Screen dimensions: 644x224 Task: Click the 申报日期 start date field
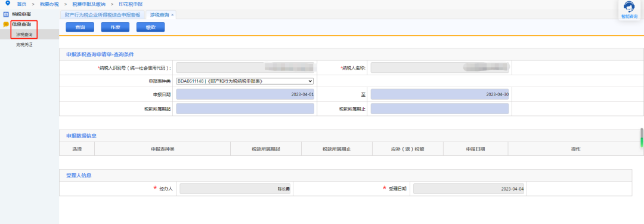[245, 94]
